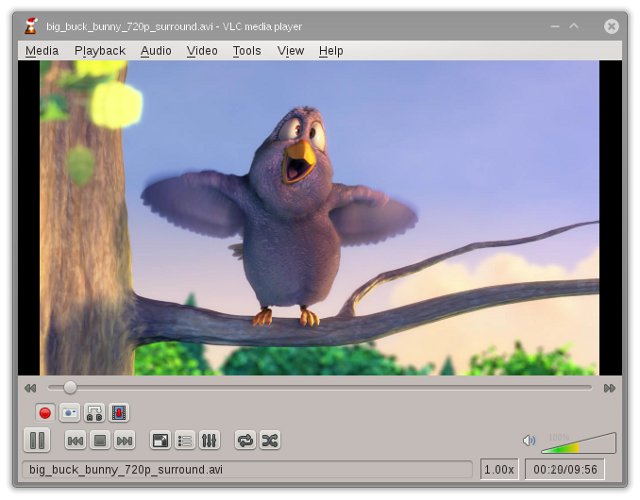640x500 pixels.
Task: Click the red Record button
Action: tap(45, 412)
